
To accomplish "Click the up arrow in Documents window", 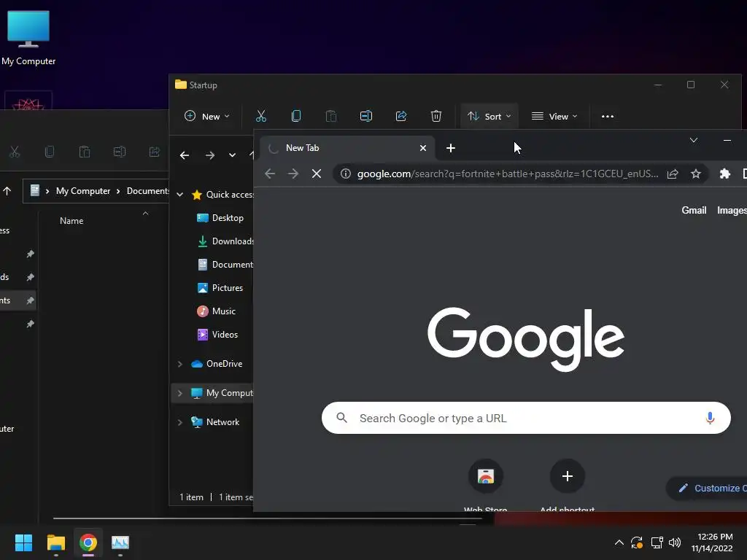I will coord(7,191).
